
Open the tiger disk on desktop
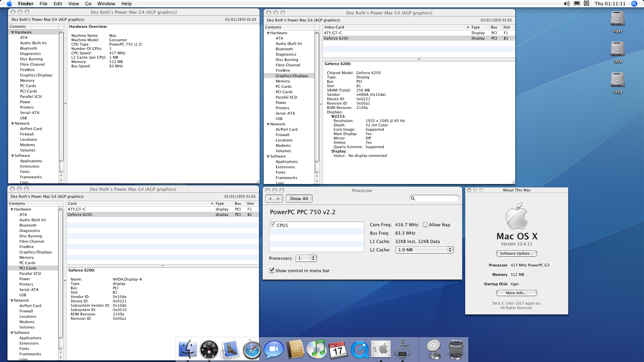[x=618, y=19]
